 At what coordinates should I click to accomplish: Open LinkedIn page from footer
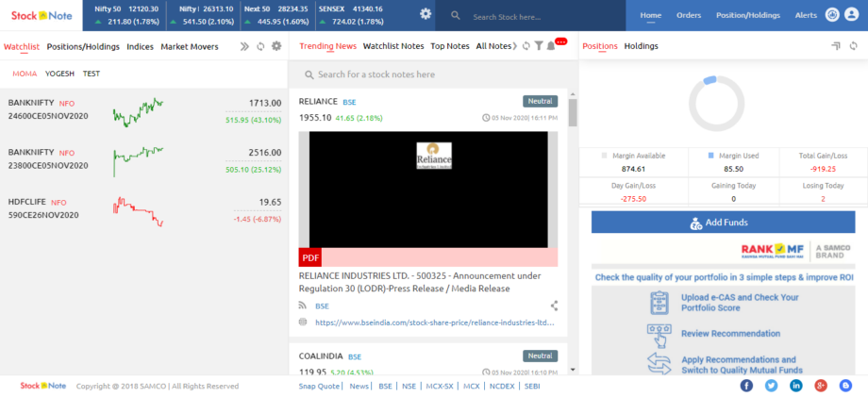tap(796, 386)
